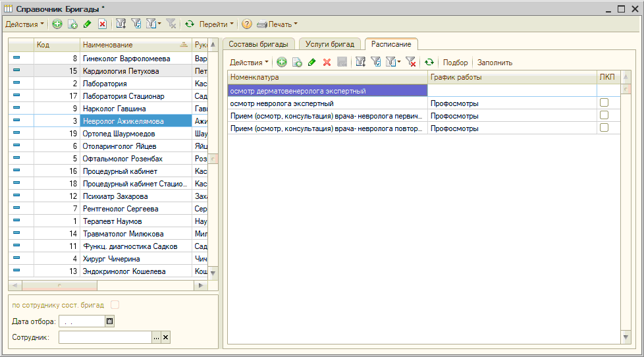644x357 pixels.
Task: Toggle ЛКП checkbox for Прием врача-невролога повторный row
Action: pos(604,128)
